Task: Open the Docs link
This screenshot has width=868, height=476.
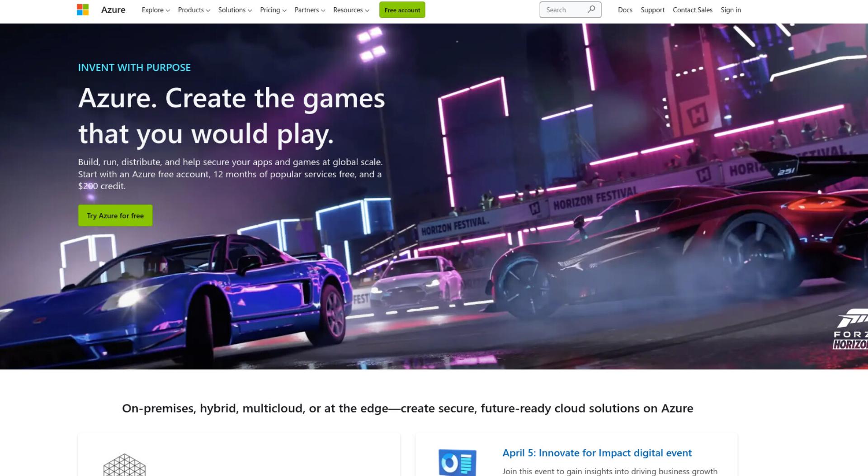Action: pyautogui.click(x=625, y=10)
